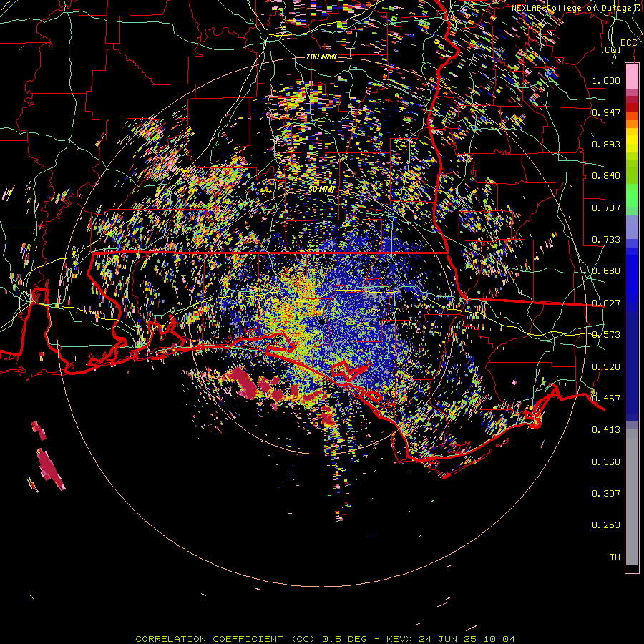Click the 0.680 legend value

click(606, 270)
